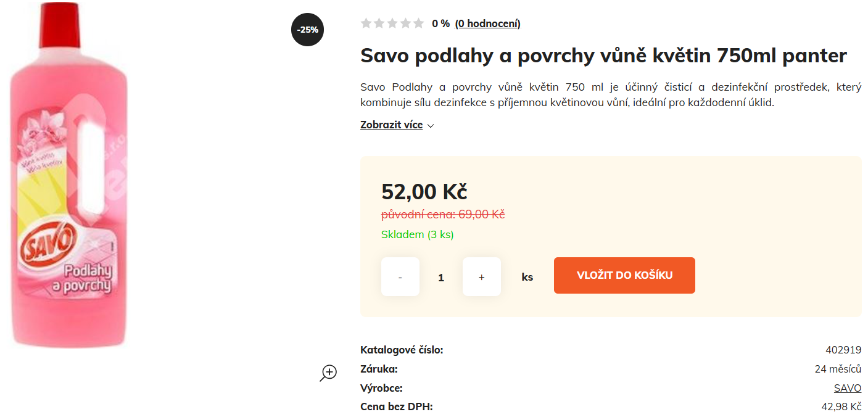Click the quantity input field

pyautogui.click(x=441, y=278)
